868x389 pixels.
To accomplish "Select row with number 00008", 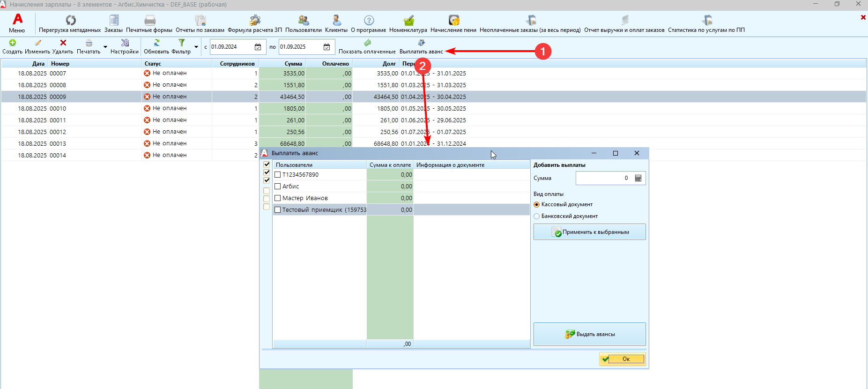I will (434, 85).
